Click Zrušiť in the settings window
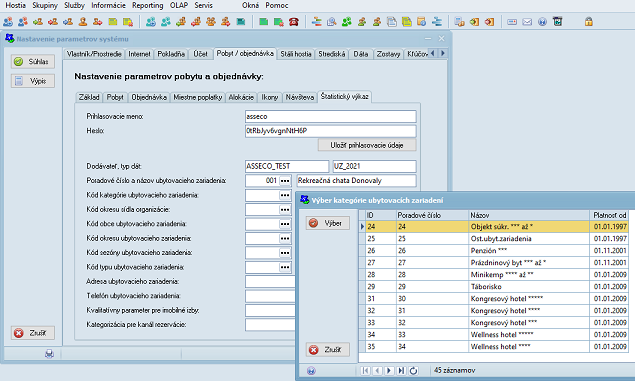This screenshot has width=635, height=381. coord(33,333)
